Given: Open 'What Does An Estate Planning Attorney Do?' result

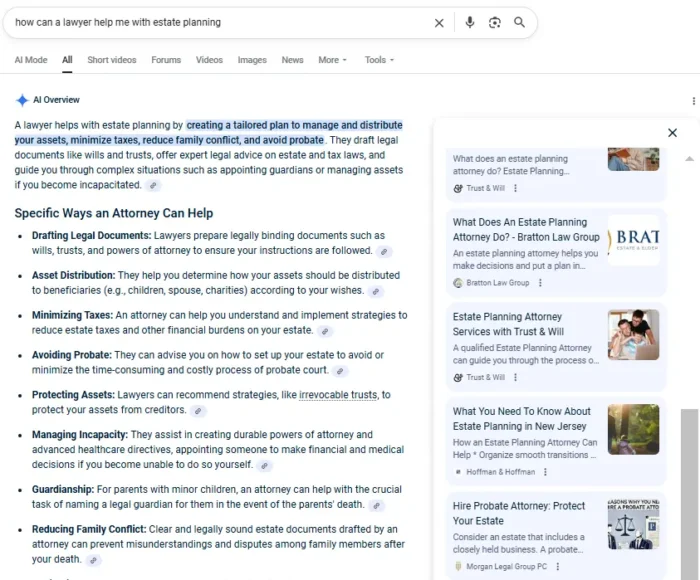Looking at the screenshot, I should (x=526, y=230).
